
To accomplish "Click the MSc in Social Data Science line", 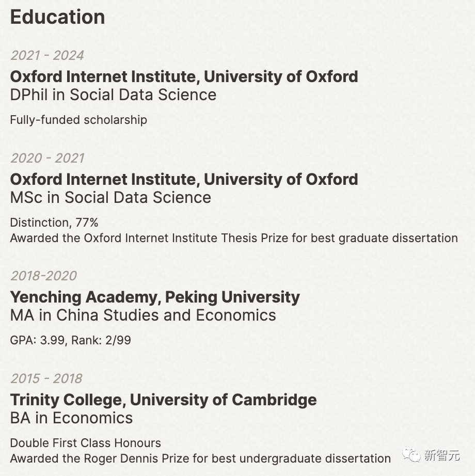I will coord(110,198).
